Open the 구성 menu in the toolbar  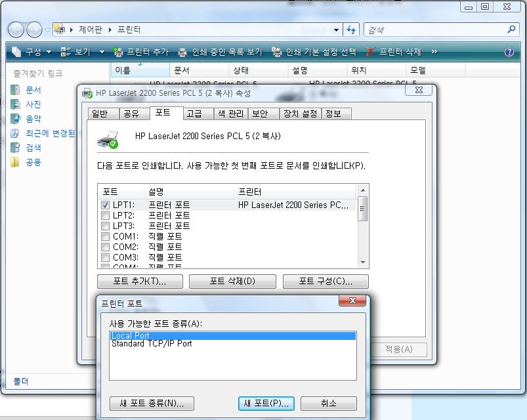click(x=32, y=52)
